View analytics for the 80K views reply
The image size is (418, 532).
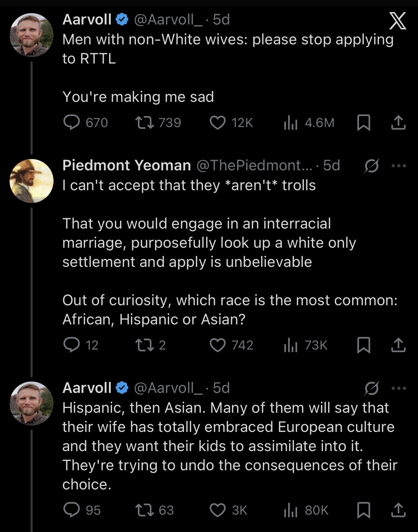click(290, 510)
